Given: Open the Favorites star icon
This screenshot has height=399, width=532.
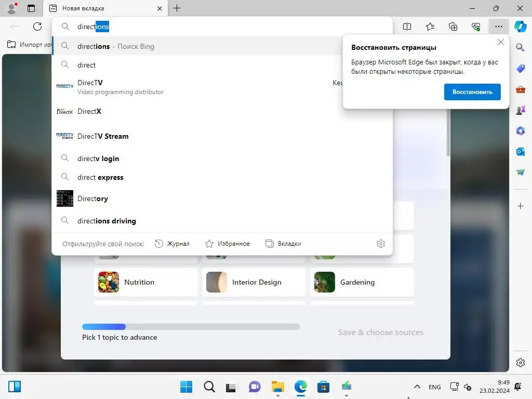Looking at the screenshot, I should pos(430,26).
